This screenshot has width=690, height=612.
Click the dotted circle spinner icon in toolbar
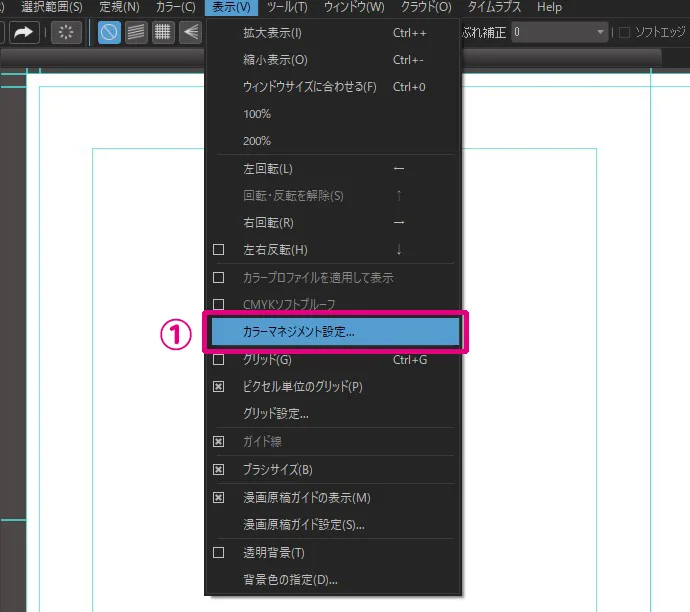click(x=67, y=32)
